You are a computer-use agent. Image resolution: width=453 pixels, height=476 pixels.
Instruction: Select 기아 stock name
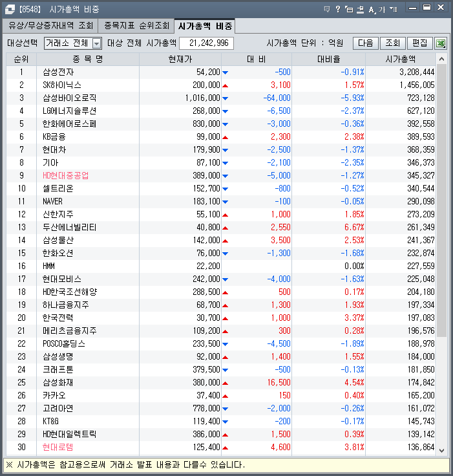point(50,163)
